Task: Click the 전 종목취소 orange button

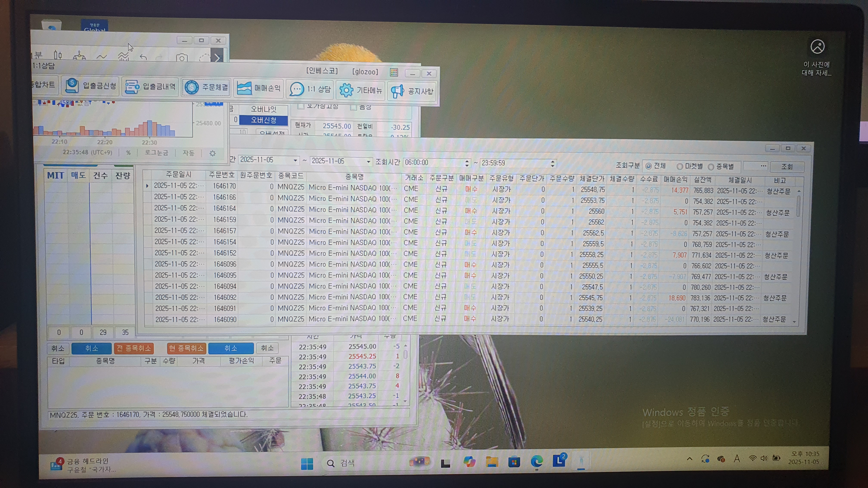Action: 134,348
